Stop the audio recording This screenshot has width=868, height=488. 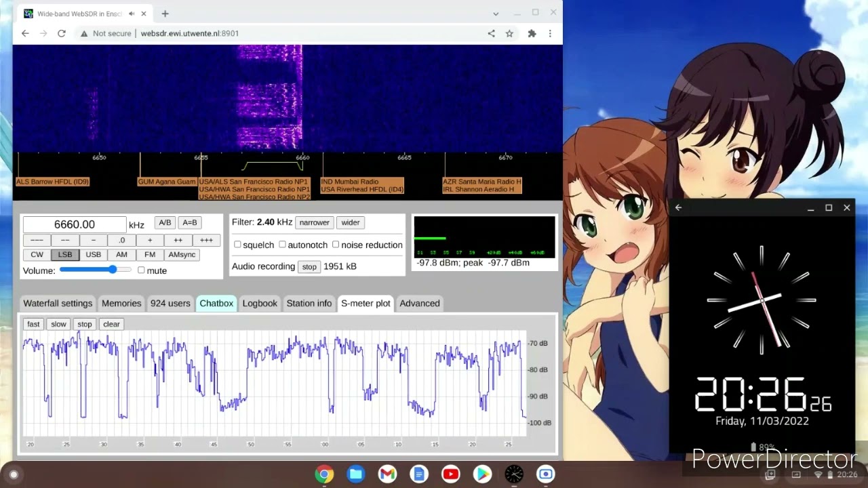point(309,266)
